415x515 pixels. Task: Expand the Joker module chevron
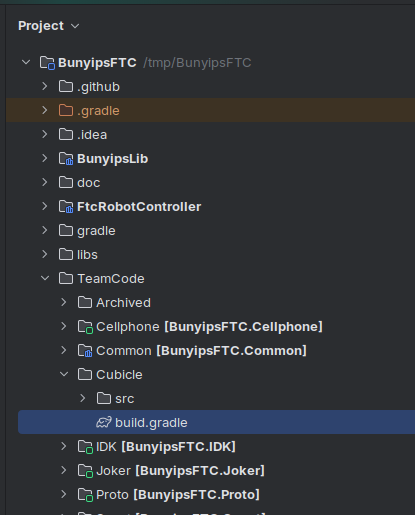[64, 470]
